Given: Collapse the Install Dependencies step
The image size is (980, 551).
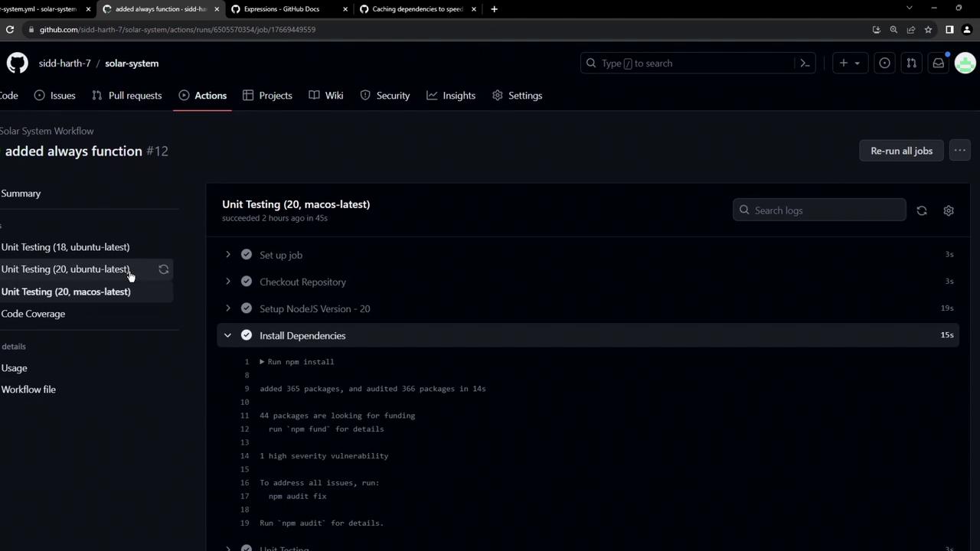Looking at the screenshot, I should [227, 335].
